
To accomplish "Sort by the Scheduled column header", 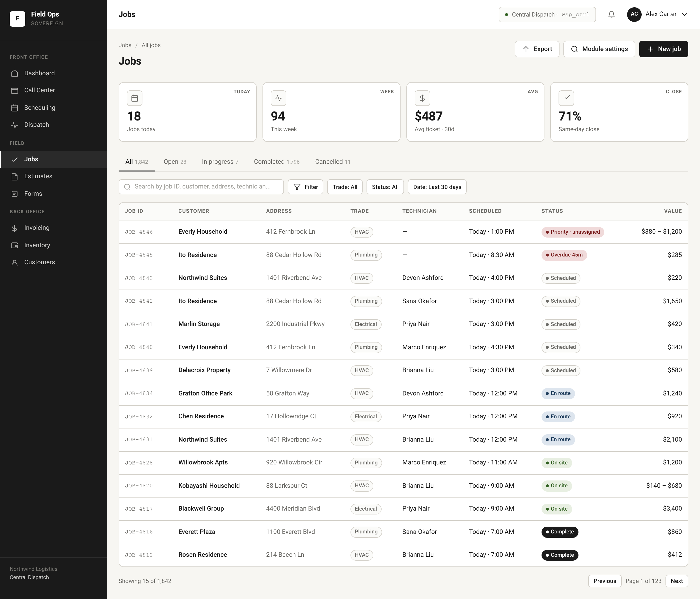I will [x=485, y=211].
